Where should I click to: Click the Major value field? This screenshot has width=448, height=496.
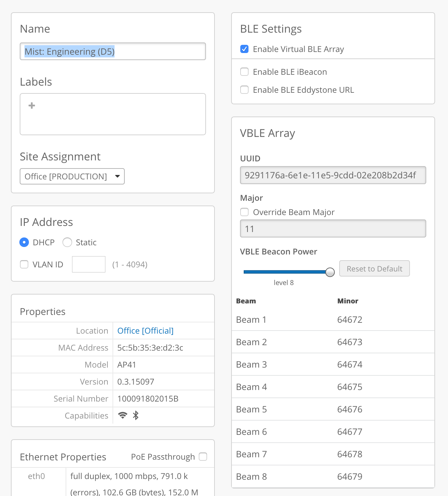point(333,229)
